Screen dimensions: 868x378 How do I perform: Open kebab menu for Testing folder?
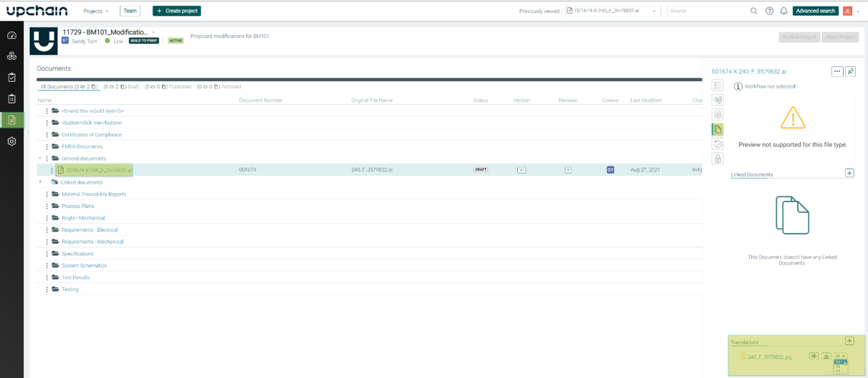pyautogui.click(x=47, y=290)
